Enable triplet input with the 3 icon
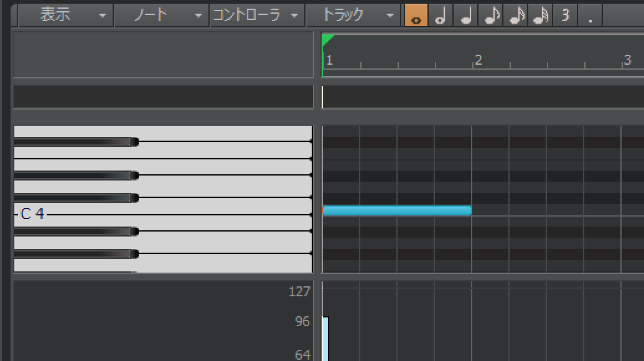Screen dimensions: 644x361 [564, 15]
